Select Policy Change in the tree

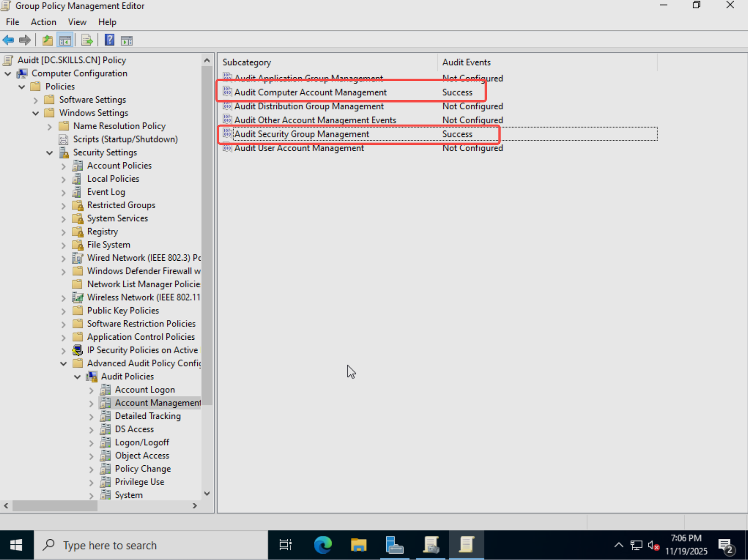pyautogui.click(x=143, y=469)
